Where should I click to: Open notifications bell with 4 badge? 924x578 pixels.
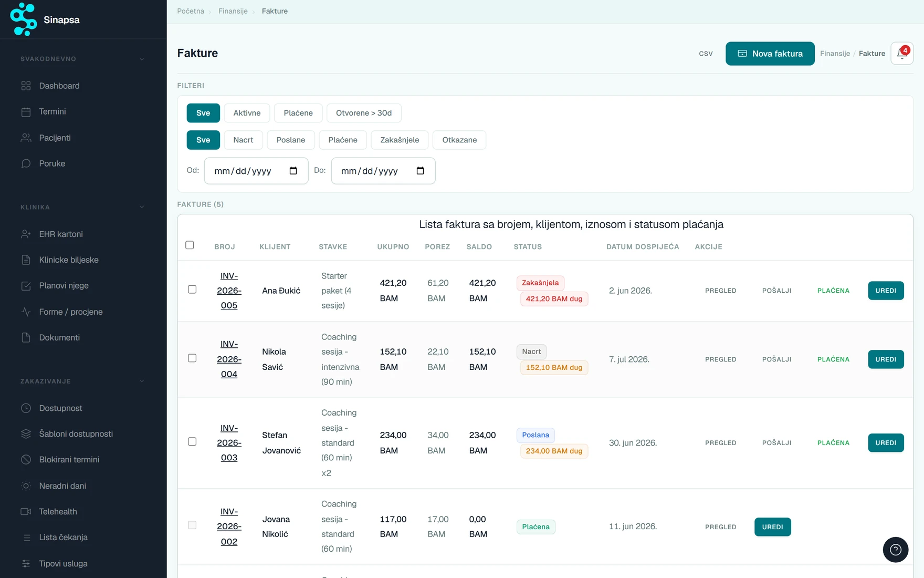coord(902,53)
